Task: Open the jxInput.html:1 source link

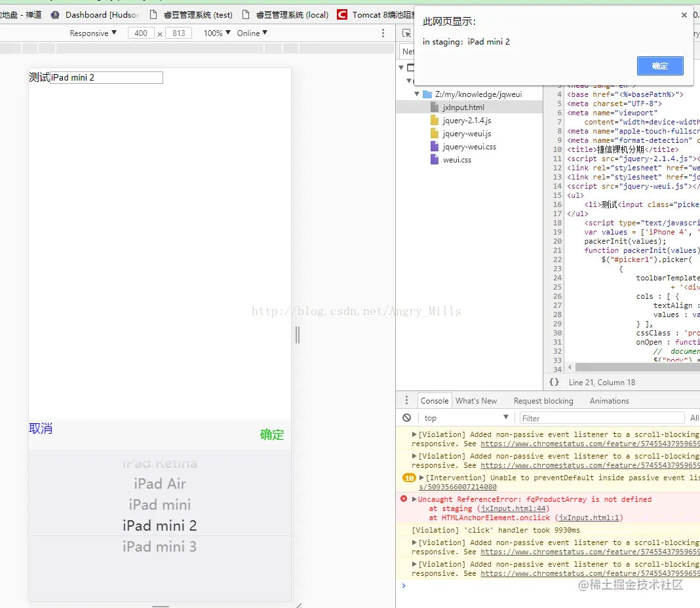Action: (x=590, y=518)
